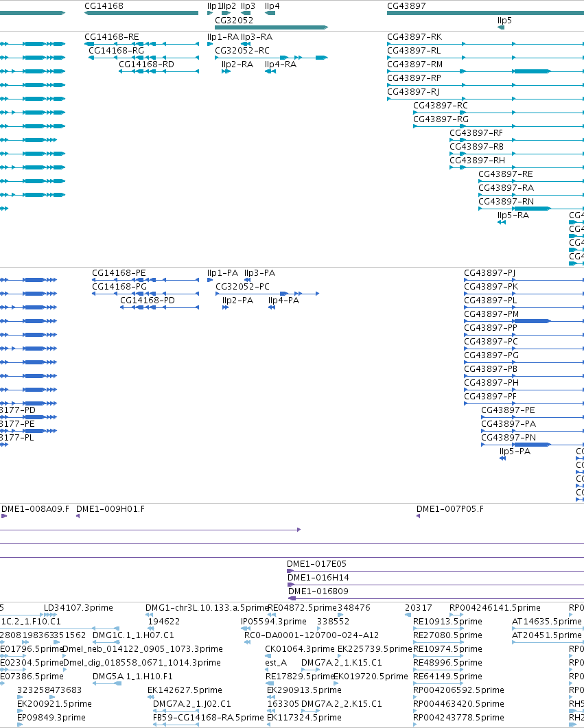
Task: Click transcript Ilp4-RA
Action: (281, 64)
